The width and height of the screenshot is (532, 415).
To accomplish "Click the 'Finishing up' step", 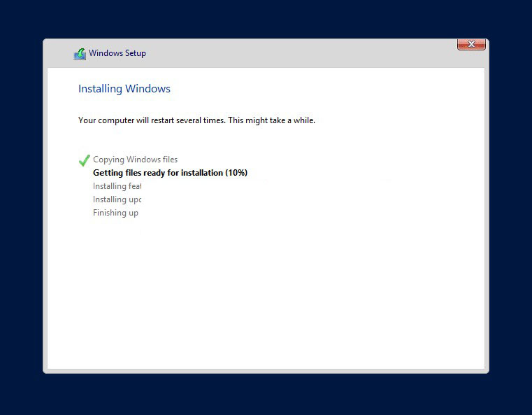I will 115,213.
